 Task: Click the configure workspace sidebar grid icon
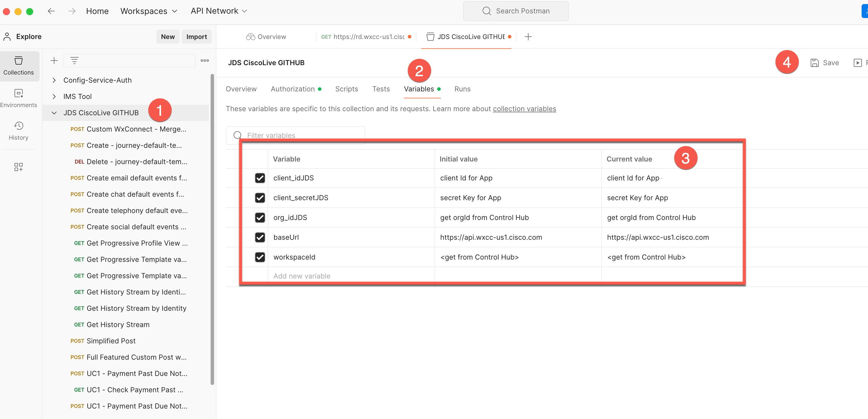click(x=19, y=167)
